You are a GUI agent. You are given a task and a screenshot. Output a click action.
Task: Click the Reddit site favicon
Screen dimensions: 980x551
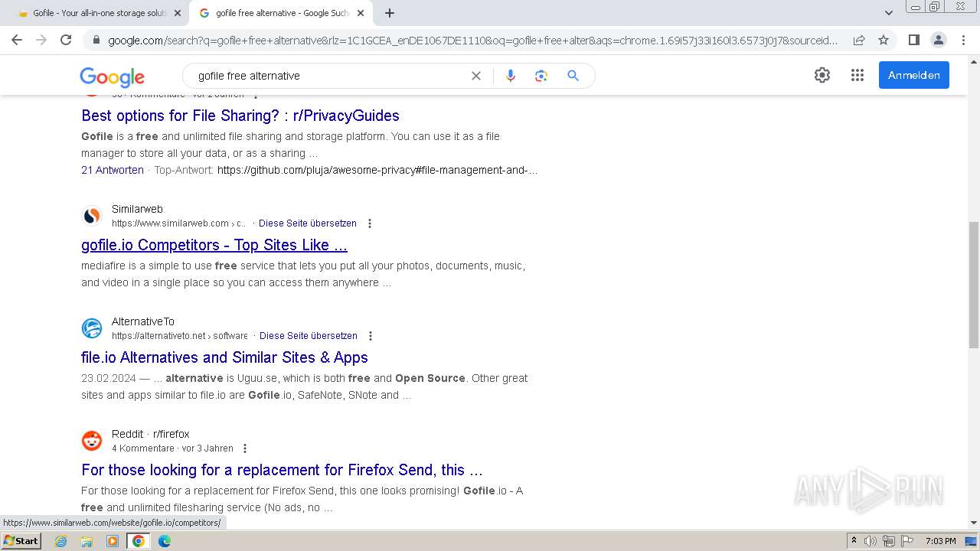tap(92, 441)
